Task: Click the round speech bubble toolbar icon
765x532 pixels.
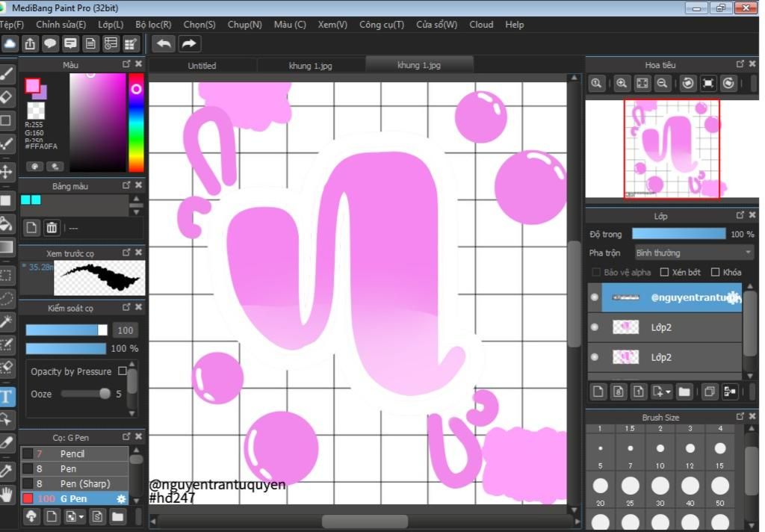Action: pos(50,44)
